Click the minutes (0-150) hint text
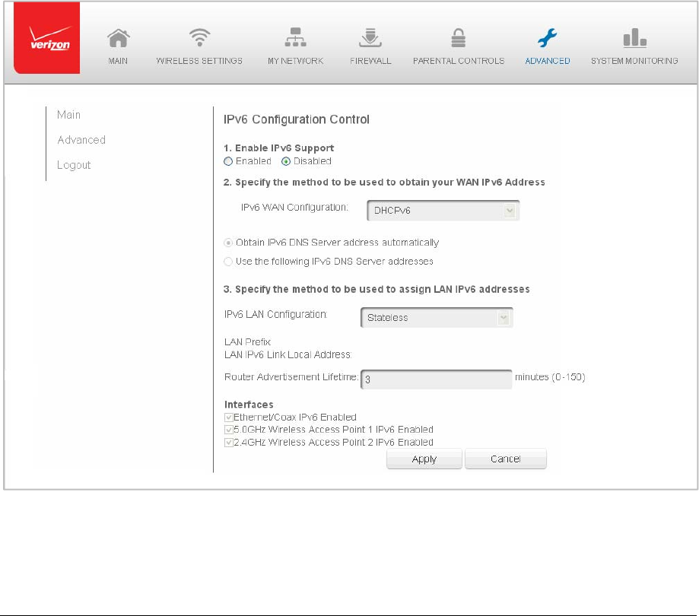The width and height of the screenshot is (699, 616). (x=550, y=377)
